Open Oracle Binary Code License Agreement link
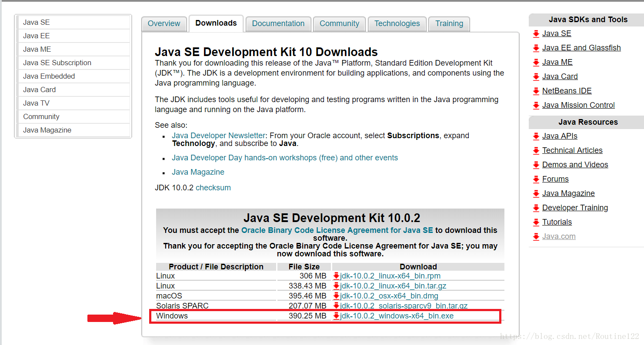 337,230
